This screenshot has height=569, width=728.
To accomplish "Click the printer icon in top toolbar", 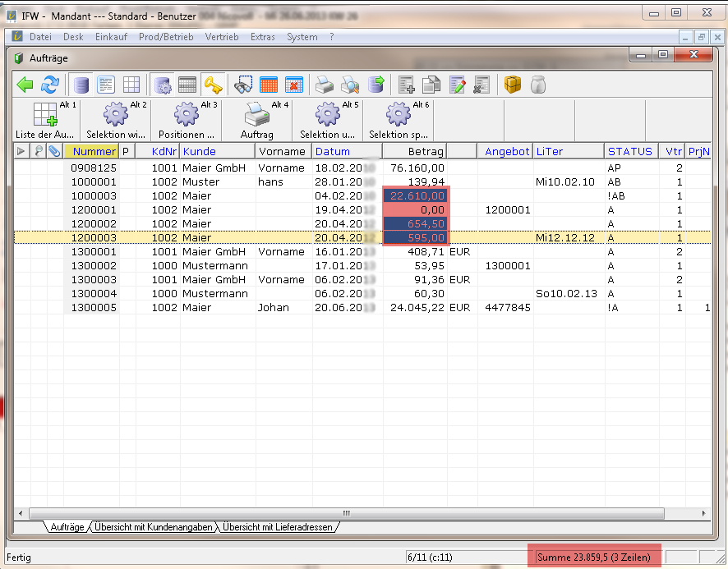I will point(325,85).
